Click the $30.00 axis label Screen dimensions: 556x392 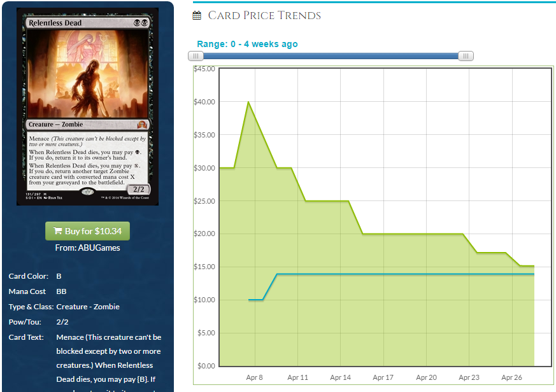tap(204, 168)
